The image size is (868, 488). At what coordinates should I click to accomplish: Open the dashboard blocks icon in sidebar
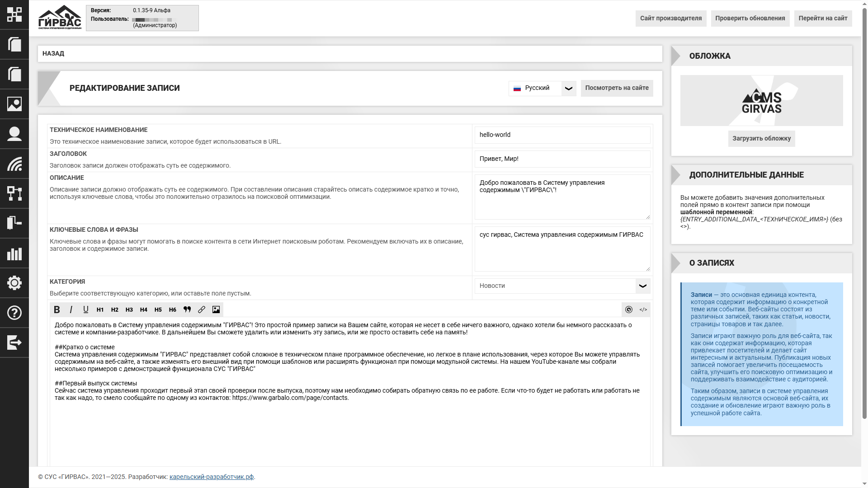coord(14,14)
